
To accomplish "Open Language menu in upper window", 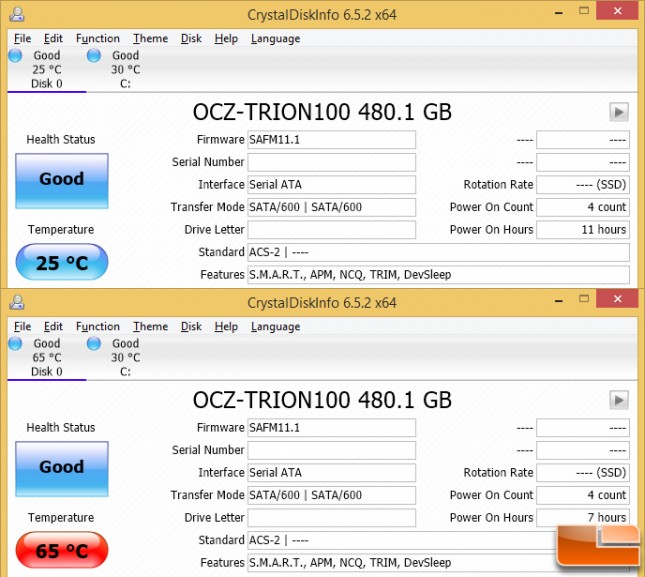I will coord(276,39).
